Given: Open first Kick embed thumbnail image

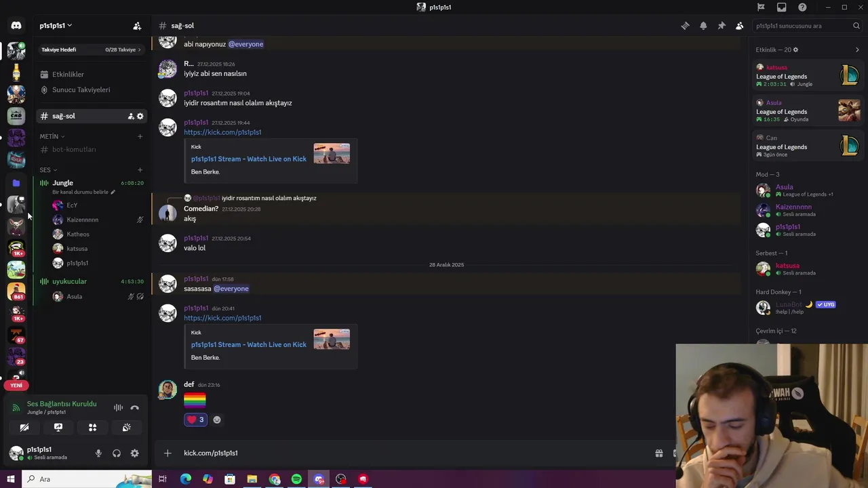Looking at the screenshot, I should [332, 153].
